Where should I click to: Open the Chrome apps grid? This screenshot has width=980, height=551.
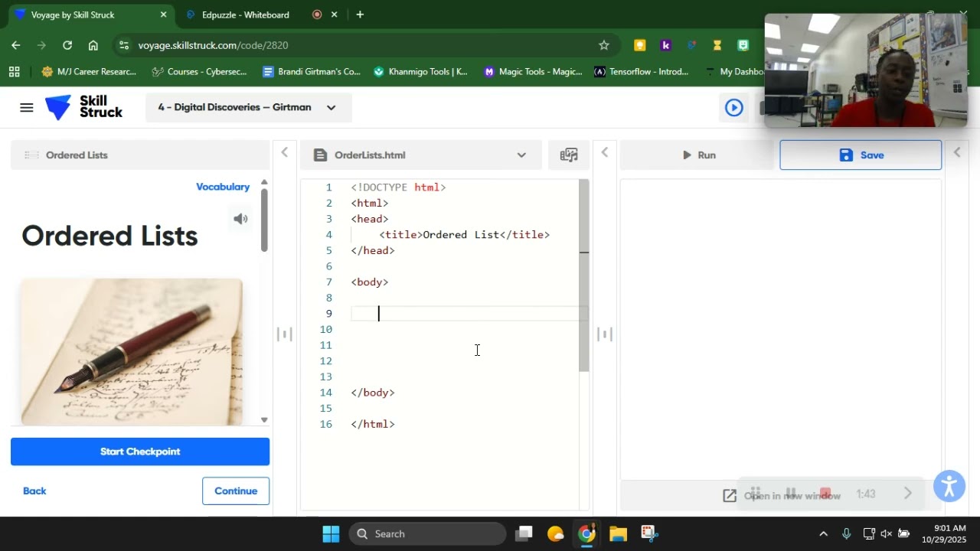click(x=14, y=71)
